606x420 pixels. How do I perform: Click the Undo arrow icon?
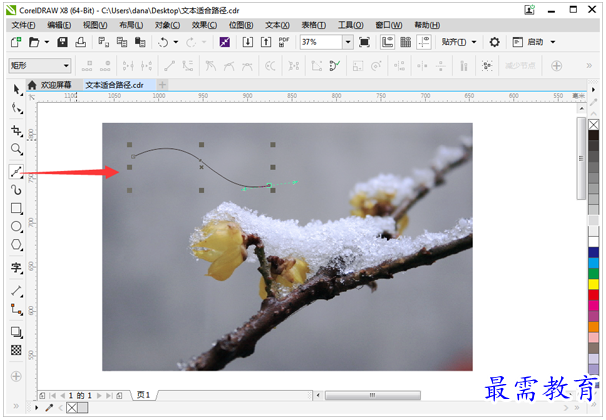[163, 42]
